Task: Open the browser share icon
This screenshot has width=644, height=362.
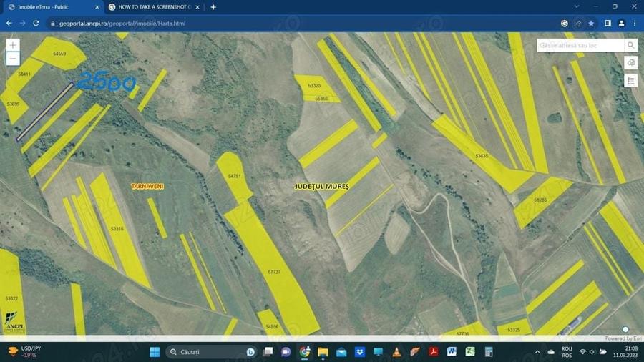Action: pos(577,24)
